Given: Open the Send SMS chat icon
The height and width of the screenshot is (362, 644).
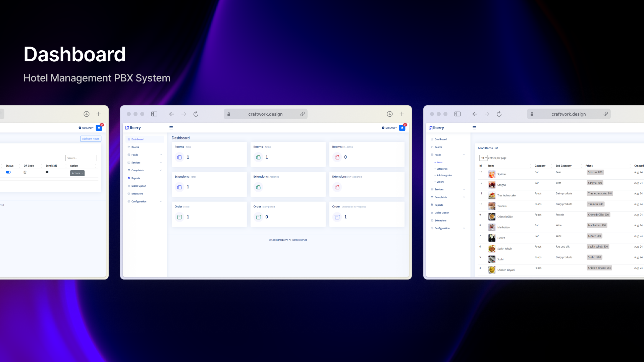Looking at the screenshot, I should click(47, 172).
